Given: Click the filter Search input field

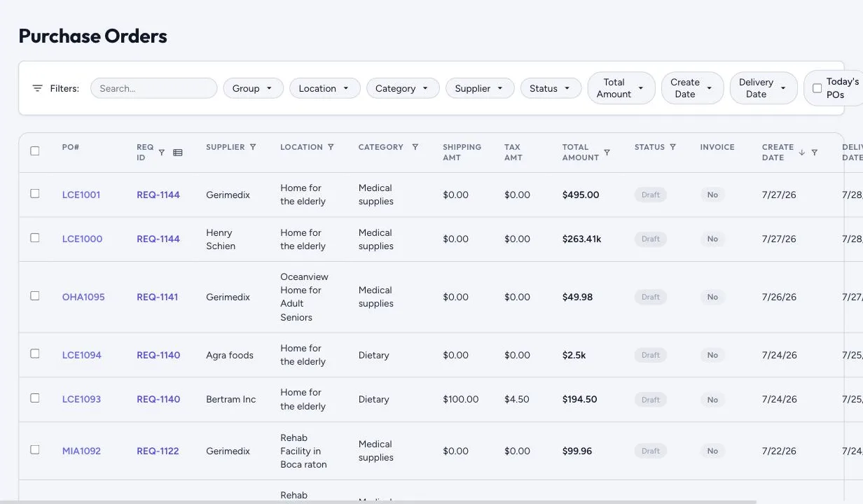Looking at the screenshot, I should [x=153, y=88].
